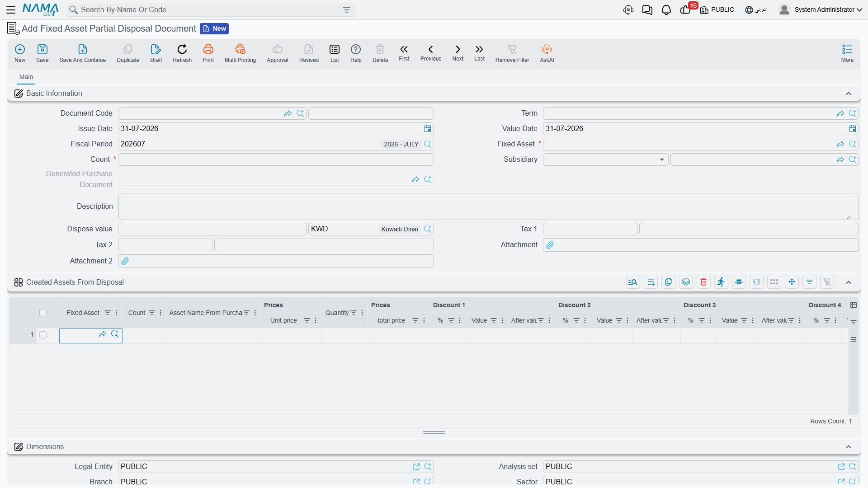868x488 pixels.
Task: Open search filter options dropdown
Action: 347,10
